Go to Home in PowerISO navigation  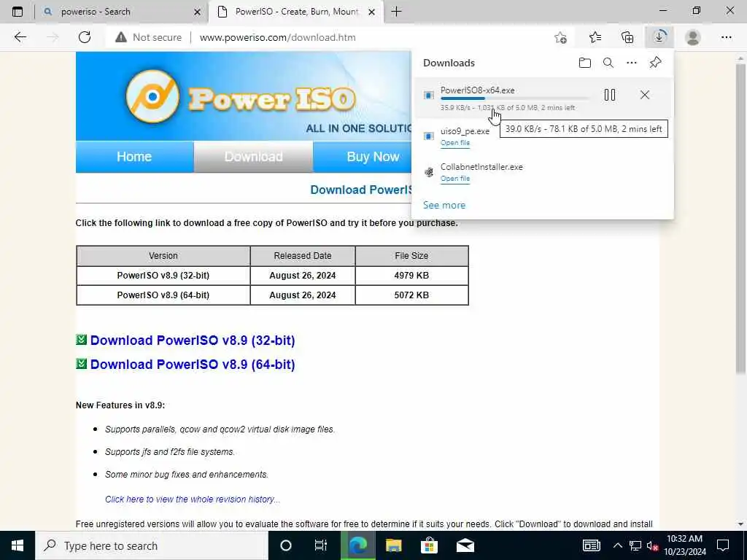point(134,157)
